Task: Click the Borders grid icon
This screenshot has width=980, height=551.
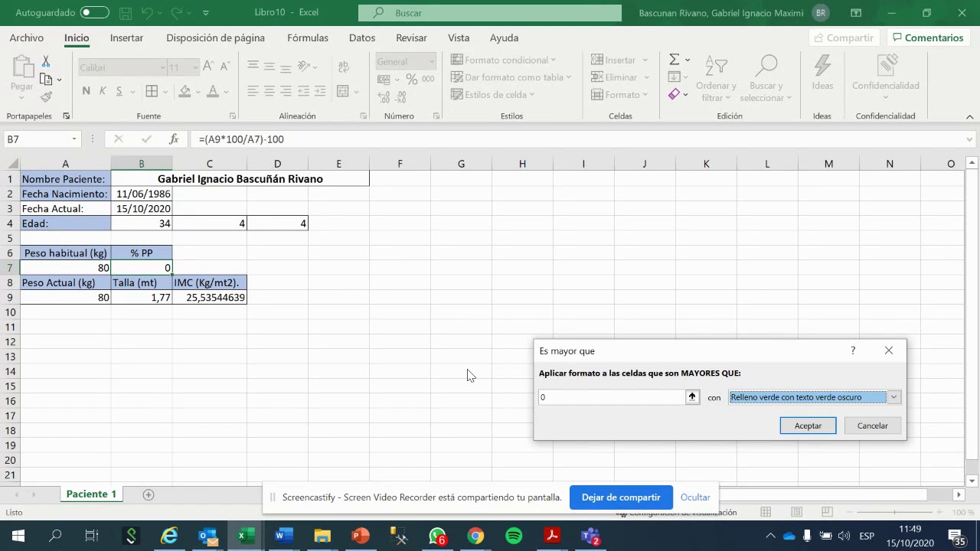Action: pos(152,91)
